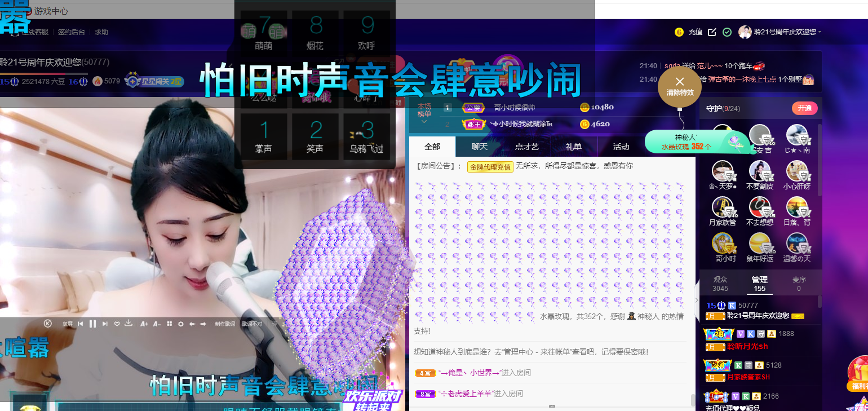868x411 pixels.
Task: Click rank 2 user 小时候我就糊涂
Action: click(x=521, y=123)
